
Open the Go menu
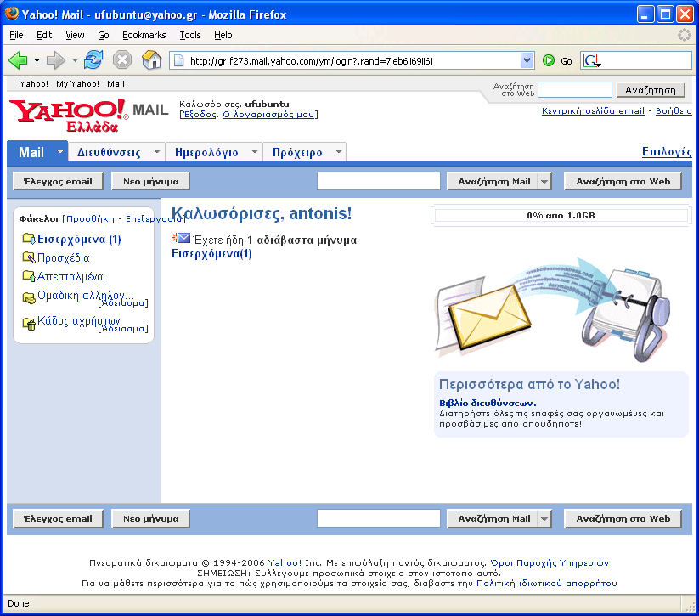click(x=104, y=35)
